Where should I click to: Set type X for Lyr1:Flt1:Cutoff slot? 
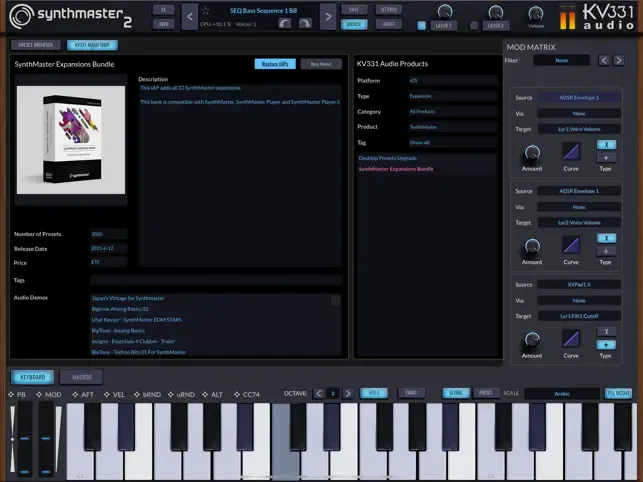point(606,331)
